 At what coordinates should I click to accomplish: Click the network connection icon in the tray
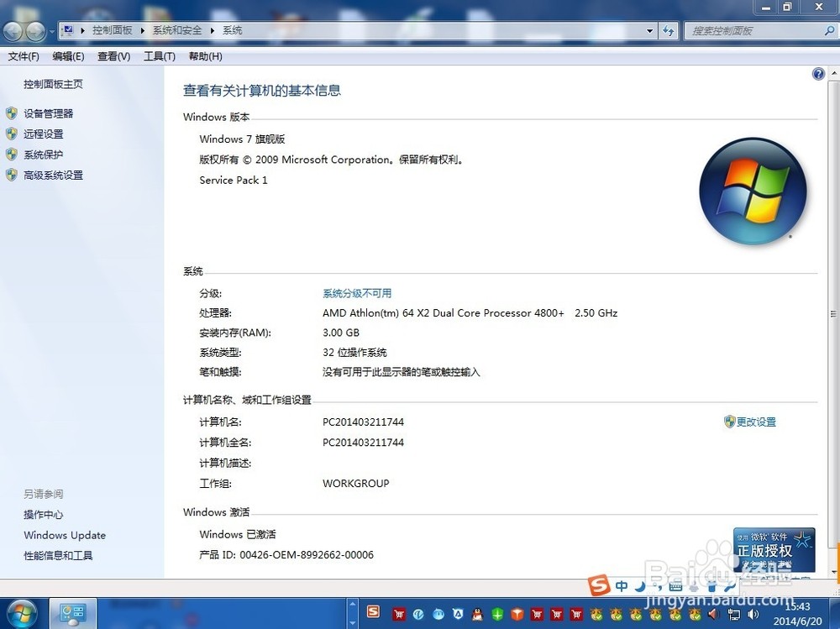click(732, 614)
